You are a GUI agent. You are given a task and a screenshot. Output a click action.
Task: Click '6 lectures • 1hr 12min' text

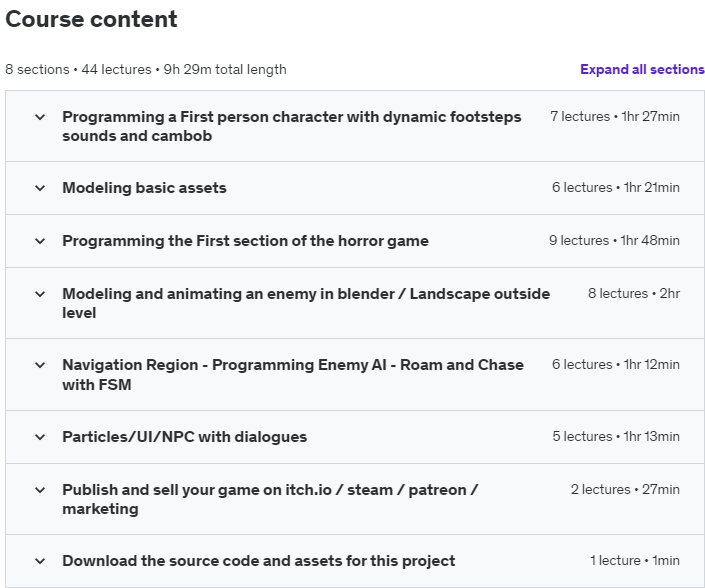click(616, 365)
